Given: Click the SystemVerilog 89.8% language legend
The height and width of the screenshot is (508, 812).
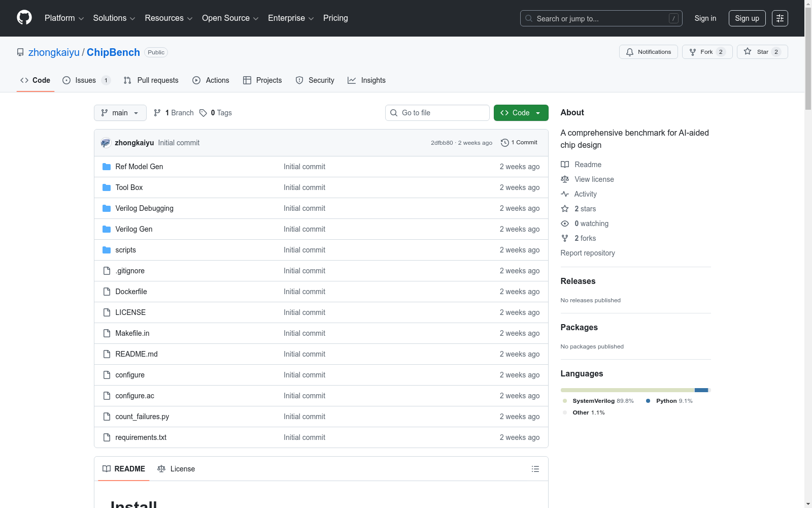Looking at the screenshot, I should pyautogui.click(x=598, y=401).
